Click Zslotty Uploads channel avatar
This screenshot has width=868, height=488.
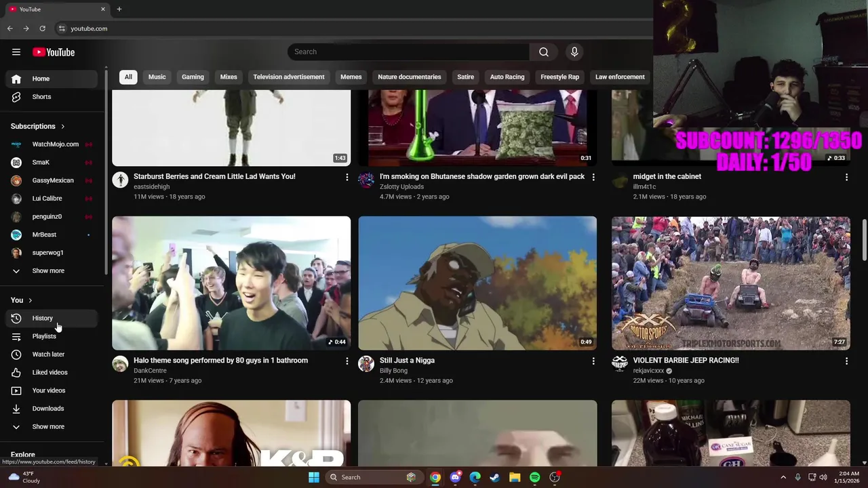[366, 180]
